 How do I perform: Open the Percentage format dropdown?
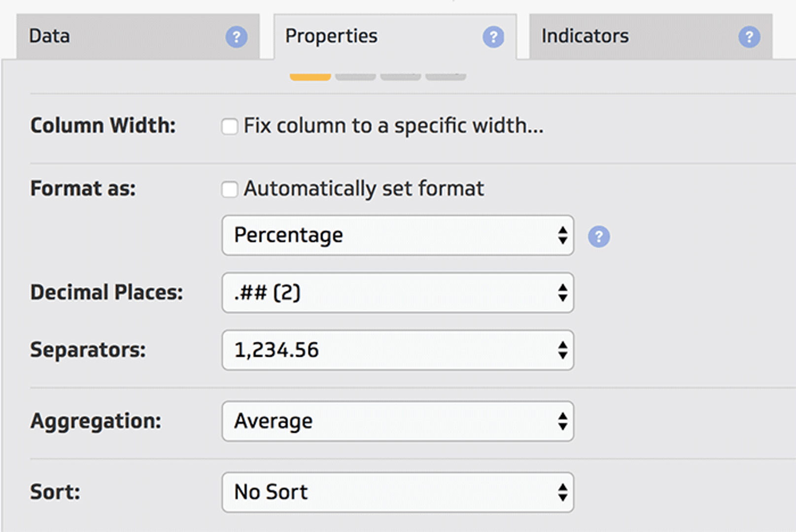[397, 235]
